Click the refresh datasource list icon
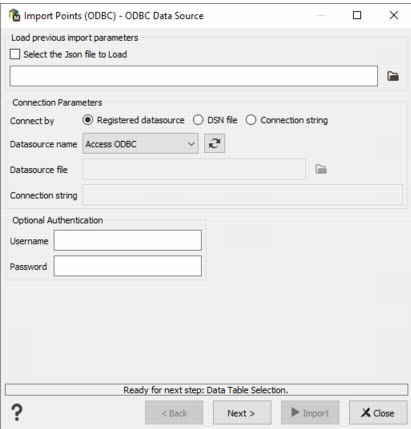Image resolution: width=411 pixels, height=429 pixels. pos(214,144)
